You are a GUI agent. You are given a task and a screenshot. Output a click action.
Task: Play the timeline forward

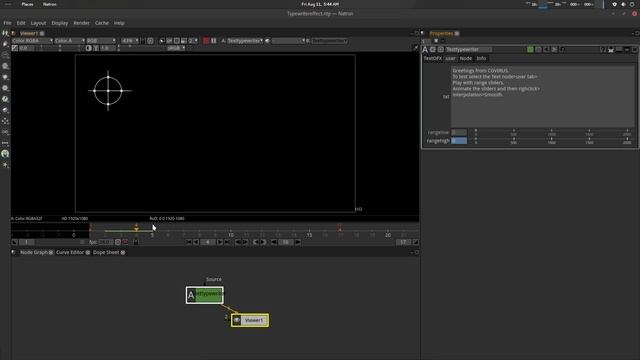tap(220, 242)
